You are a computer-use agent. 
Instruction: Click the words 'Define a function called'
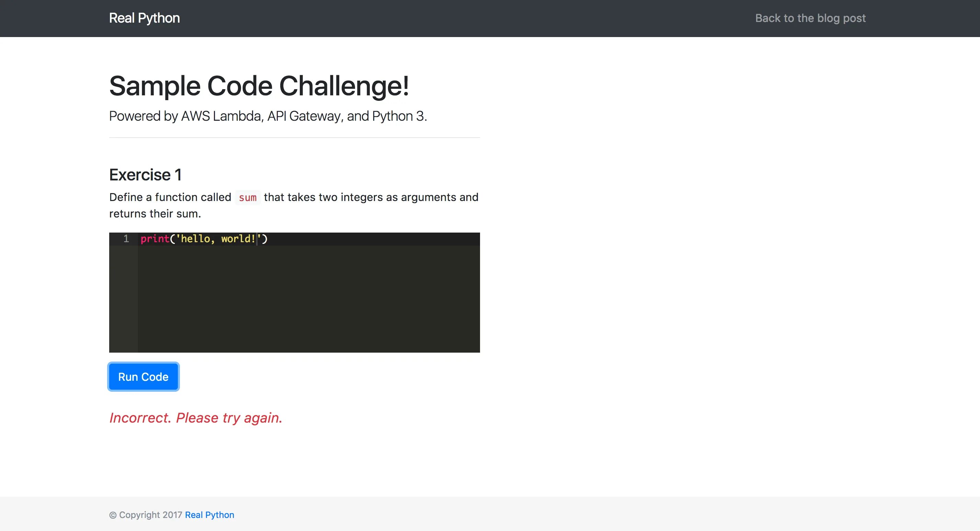pyautogui.click(x=170, y=197)
